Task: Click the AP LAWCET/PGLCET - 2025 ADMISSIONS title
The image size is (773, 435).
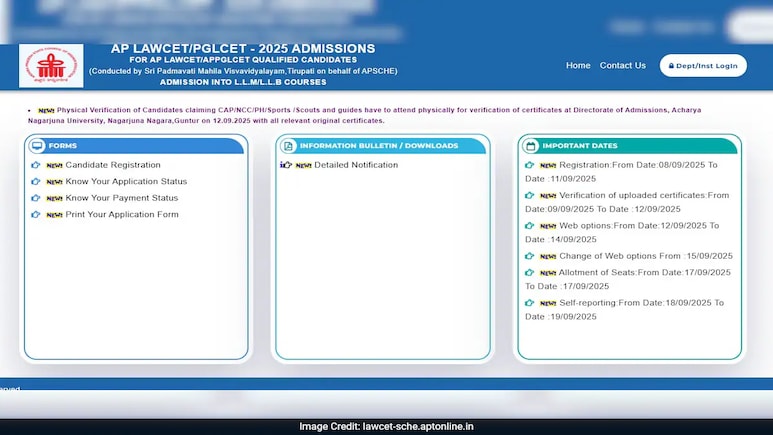Action: [x=243, y=48]
